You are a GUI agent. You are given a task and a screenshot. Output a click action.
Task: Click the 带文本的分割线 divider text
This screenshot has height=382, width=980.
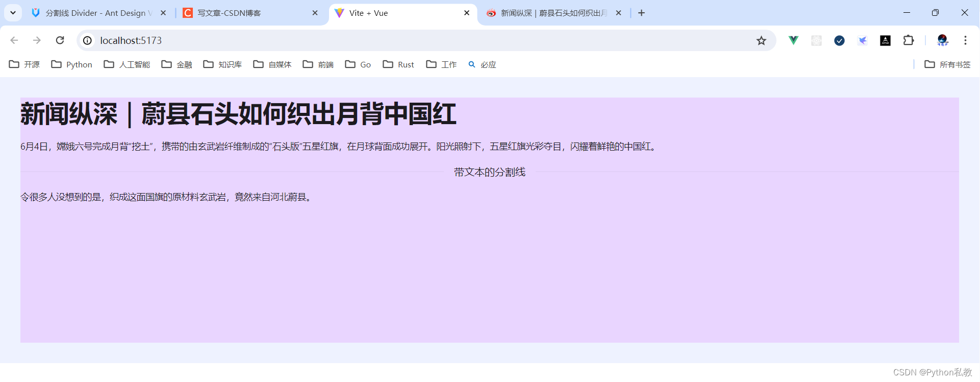490,172
